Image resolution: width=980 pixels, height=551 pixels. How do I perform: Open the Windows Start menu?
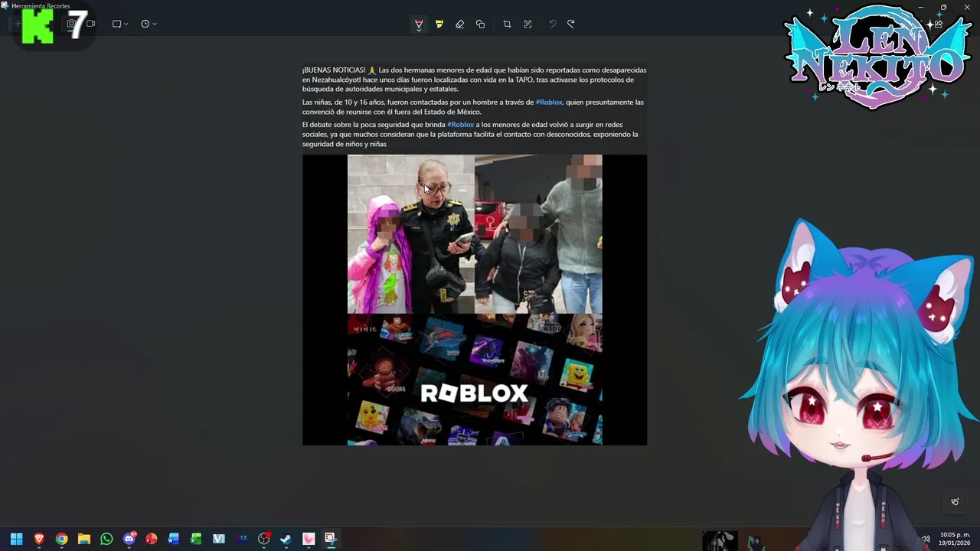coord(16,539)
